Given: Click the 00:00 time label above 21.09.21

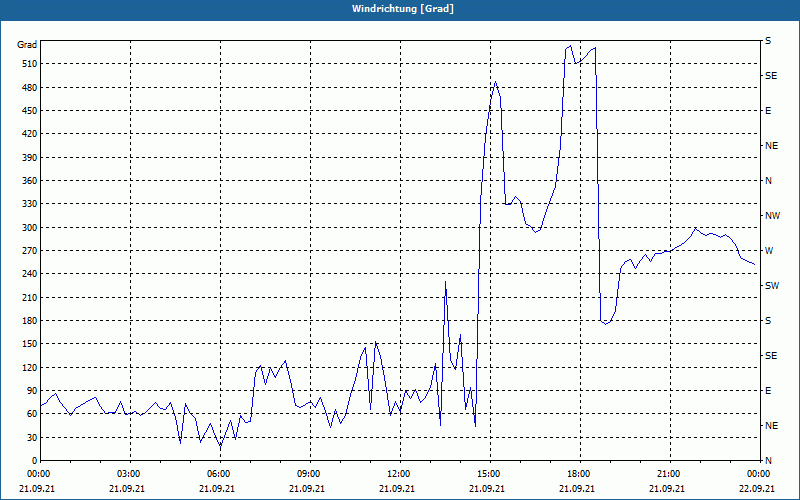Looking at the screenshot, I should click(37, 474).
